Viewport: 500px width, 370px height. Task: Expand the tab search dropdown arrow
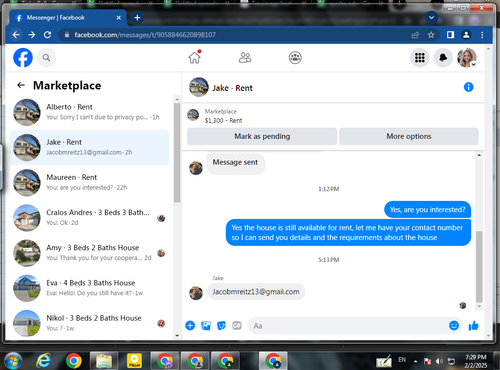431,18
